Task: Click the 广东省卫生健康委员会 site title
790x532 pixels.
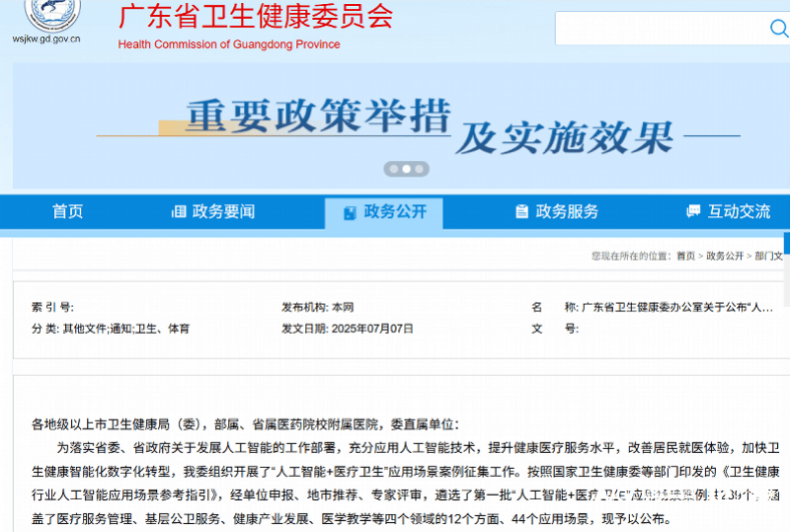Action: [x=255, y=17]
